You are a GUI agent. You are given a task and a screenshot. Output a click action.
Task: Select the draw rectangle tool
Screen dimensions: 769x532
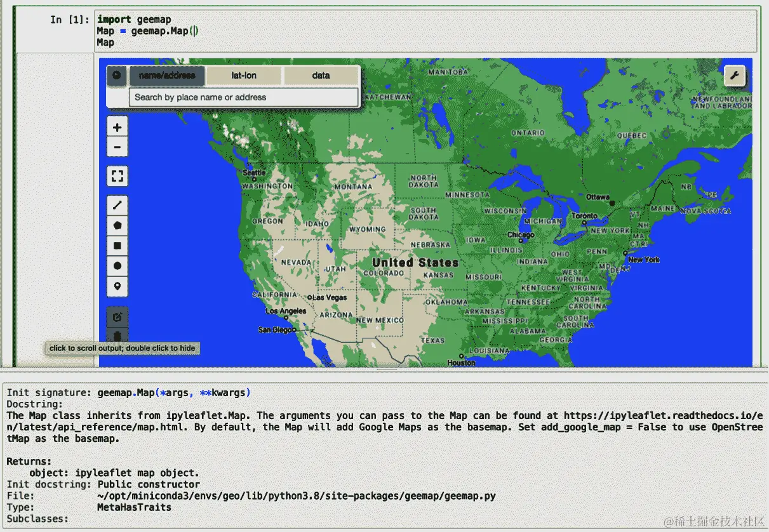click(117, 246)
